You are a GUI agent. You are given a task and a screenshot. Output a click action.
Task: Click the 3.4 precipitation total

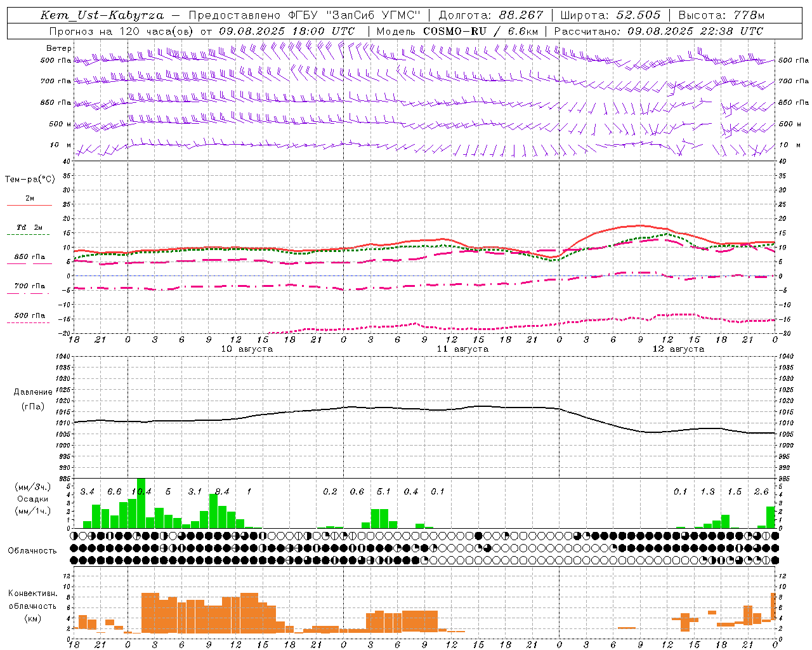click(87, 492)
